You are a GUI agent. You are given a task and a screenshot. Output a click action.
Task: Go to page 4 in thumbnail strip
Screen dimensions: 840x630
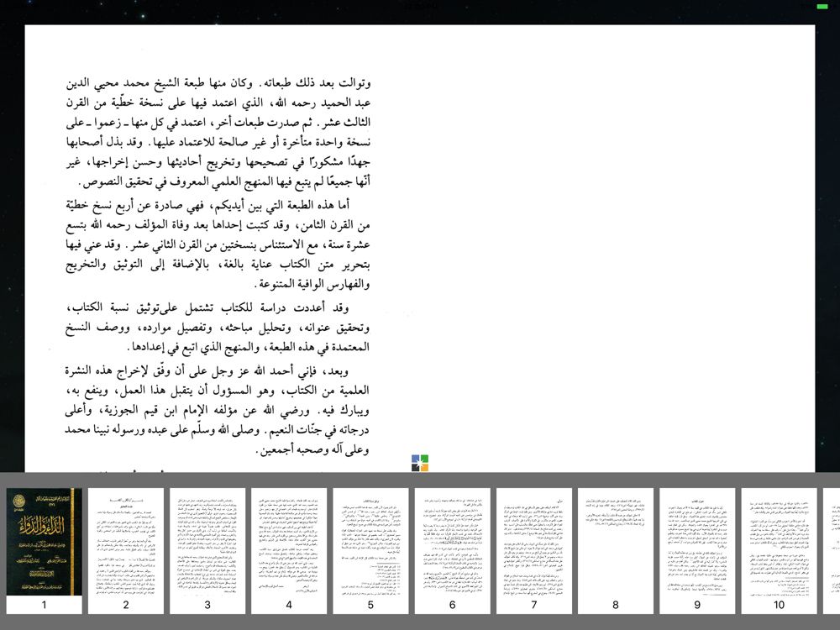(289, 542)
